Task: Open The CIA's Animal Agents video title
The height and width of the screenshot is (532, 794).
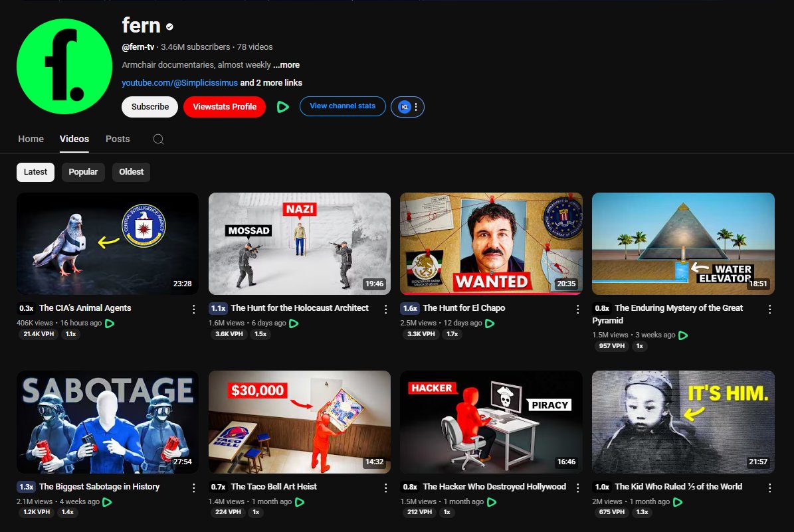Action: pos(85,308)
